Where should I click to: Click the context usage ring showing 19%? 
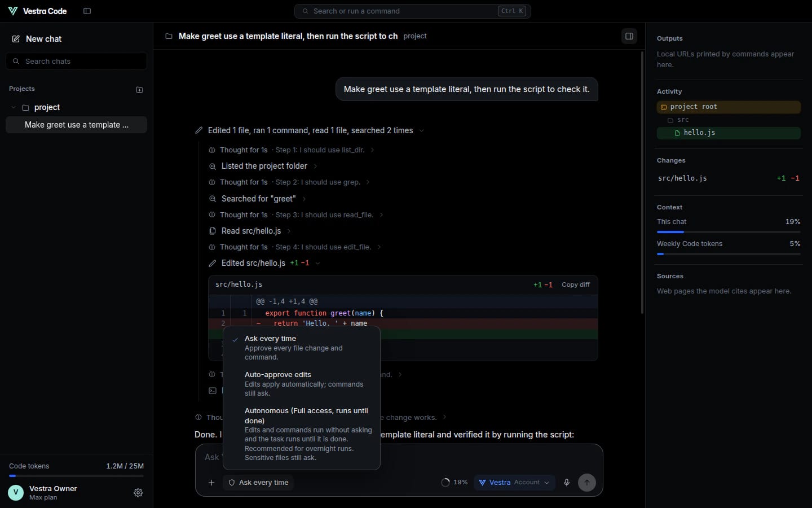click(445, 483)
